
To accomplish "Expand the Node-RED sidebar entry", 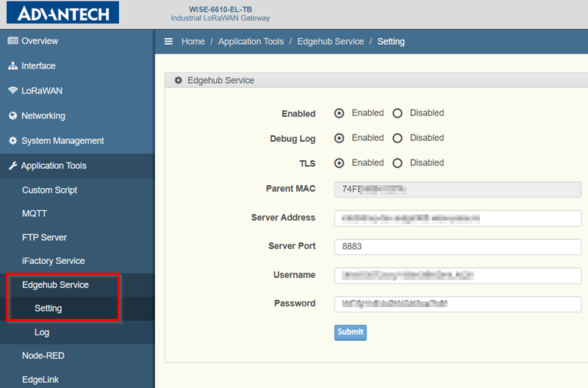I will pyautogui.click(x=43, y=356).
